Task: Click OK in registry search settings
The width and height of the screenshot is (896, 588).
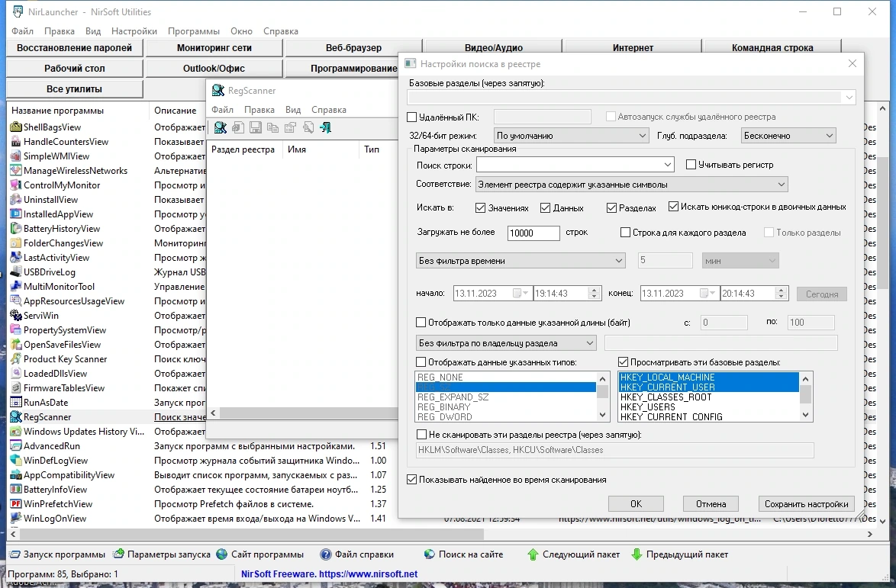Action: [x=636, y=504]
